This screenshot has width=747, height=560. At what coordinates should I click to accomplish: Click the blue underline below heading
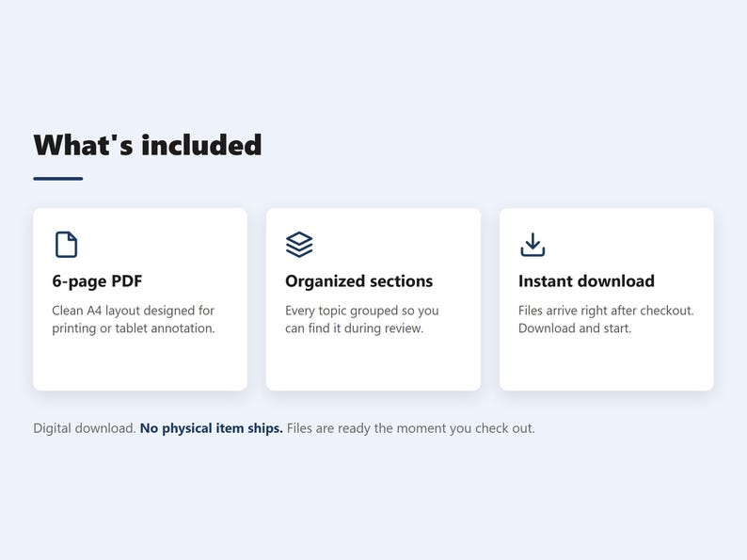click(58, 179)
